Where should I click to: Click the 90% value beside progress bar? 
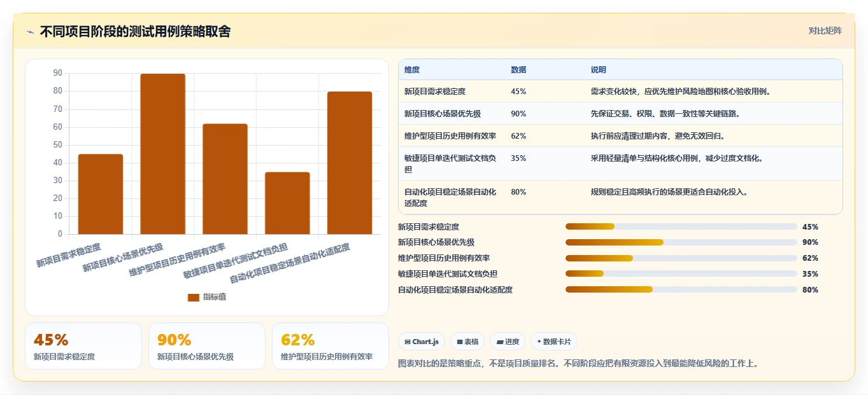coord(810,242)
